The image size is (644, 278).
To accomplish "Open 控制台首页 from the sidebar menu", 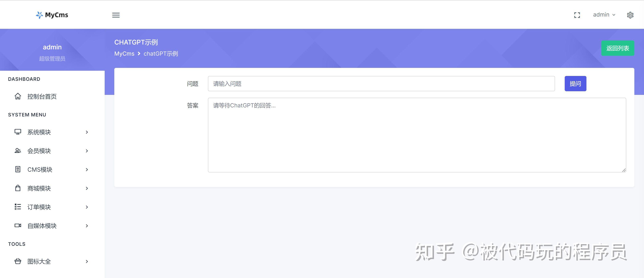I will 41,96.
